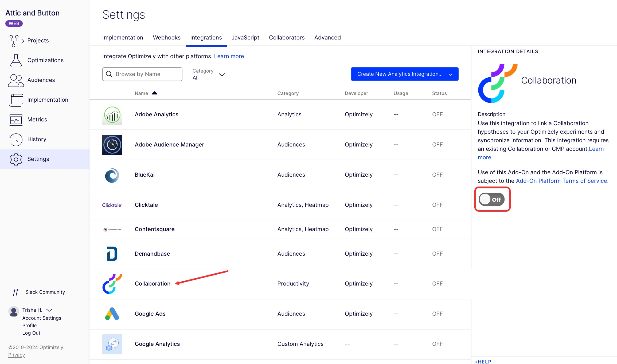Click the large Collaboration logo in details panel
Viewport: 617px width, 364px height.
pyautogui.click(x=498, y=84)
